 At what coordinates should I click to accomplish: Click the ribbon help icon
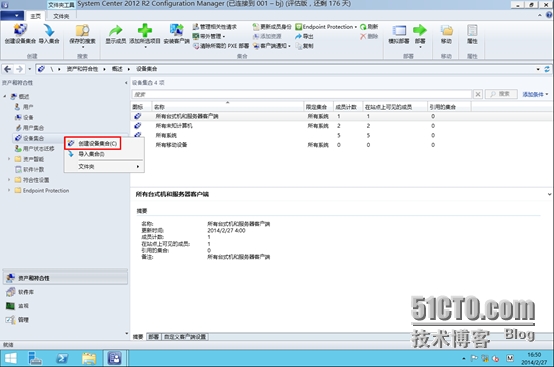[x=549, y=15]
